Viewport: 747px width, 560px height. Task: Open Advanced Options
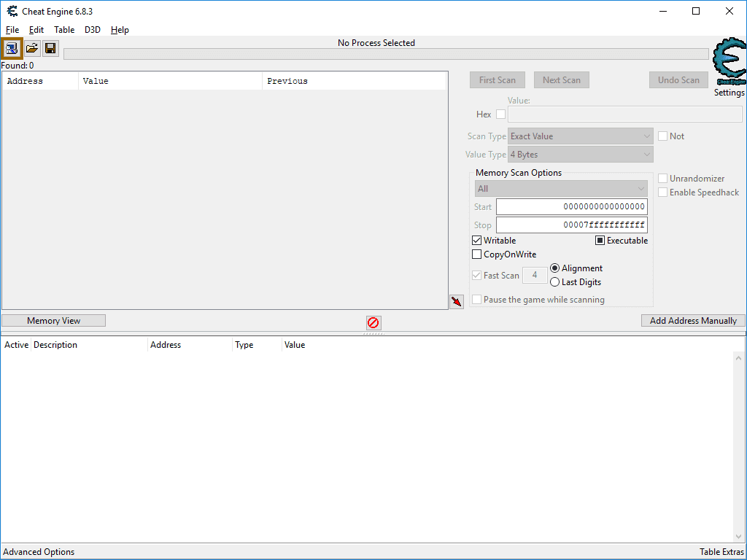coord(39,552)
